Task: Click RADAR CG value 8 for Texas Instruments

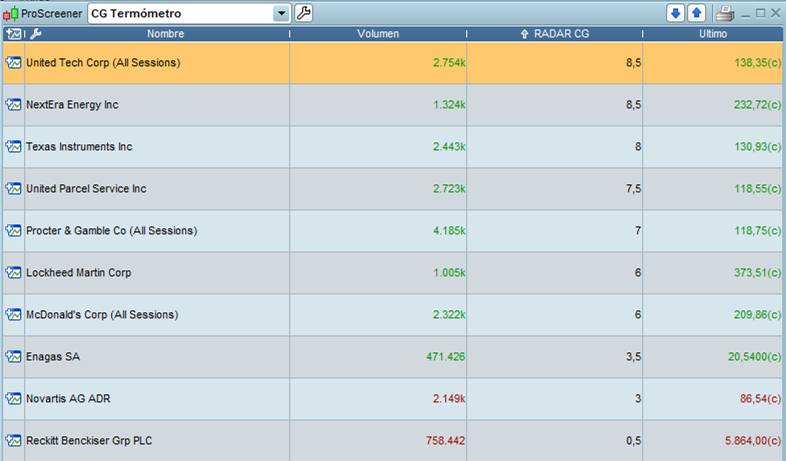Action: (x=638, y=147)
